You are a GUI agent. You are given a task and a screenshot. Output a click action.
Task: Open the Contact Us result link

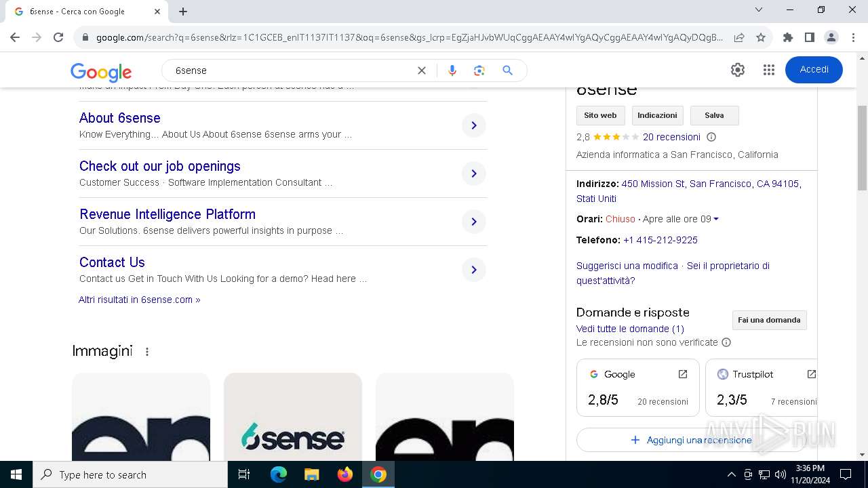(x=112, y=262)
